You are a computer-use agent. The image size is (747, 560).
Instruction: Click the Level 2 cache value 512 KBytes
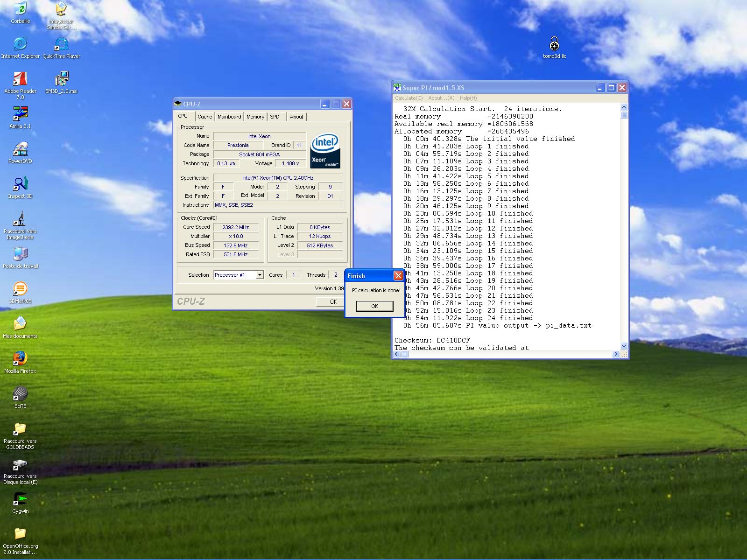pyautogui.click(x=320, y=245)
